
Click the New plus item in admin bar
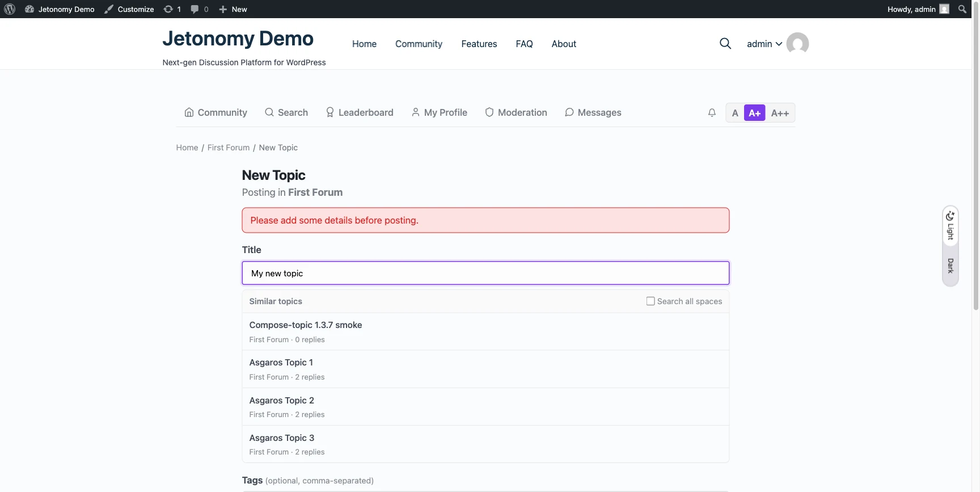(x=233, y=9)
